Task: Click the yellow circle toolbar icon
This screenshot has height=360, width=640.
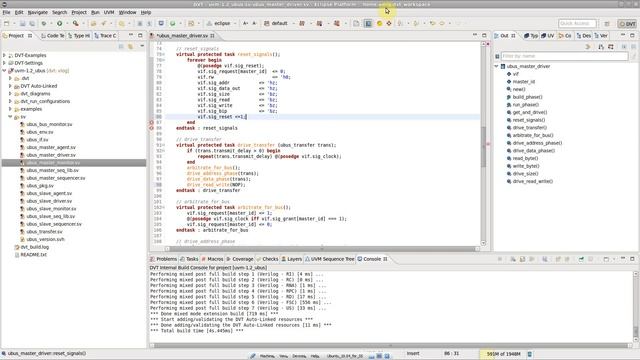Action: (380, 24)
